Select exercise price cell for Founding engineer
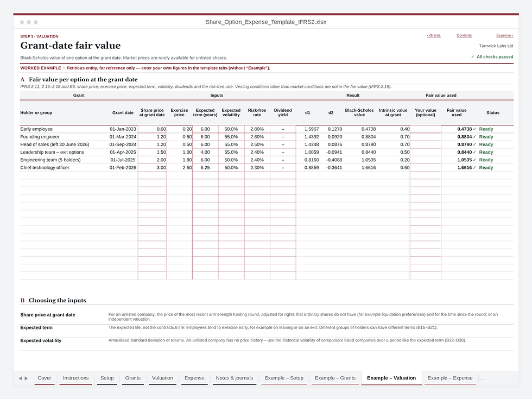 [x=180, y=137]
